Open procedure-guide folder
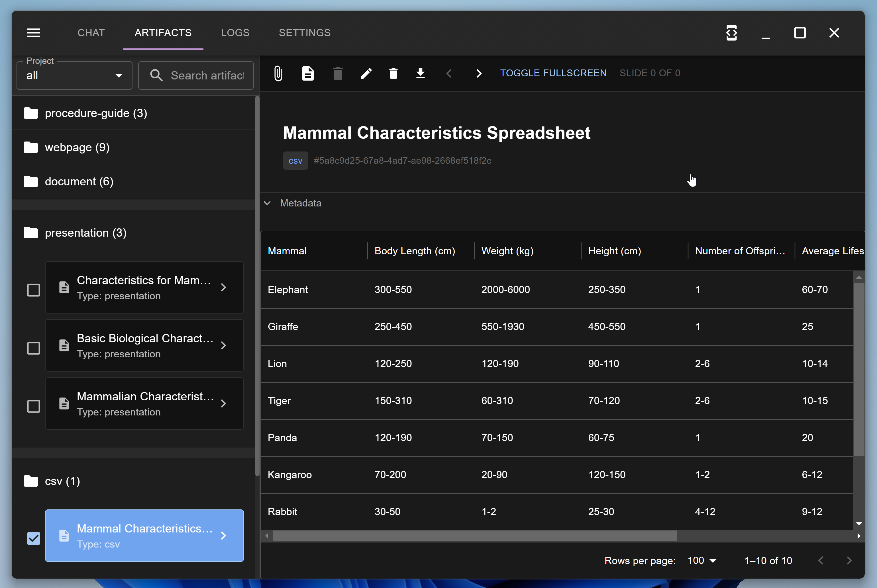This screenshot has height=588, width=877. tap(133, 113)
